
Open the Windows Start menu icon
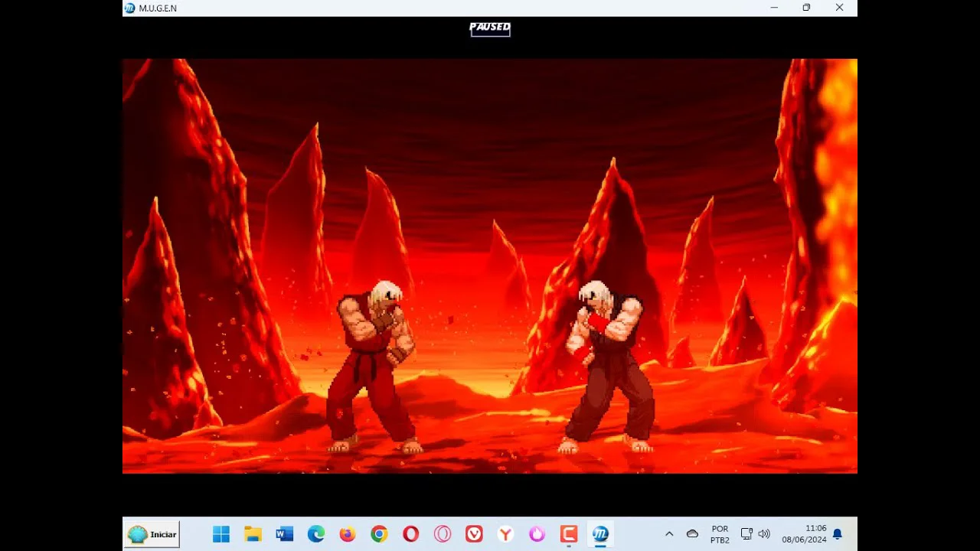[221, 534]
